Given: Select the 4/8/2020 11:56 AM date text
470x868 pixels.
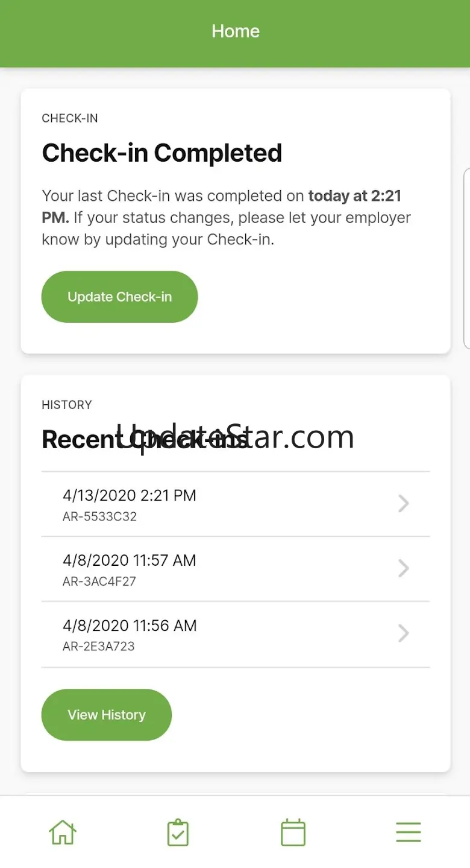Looking at the screenshot, I should tap(130, 626).
